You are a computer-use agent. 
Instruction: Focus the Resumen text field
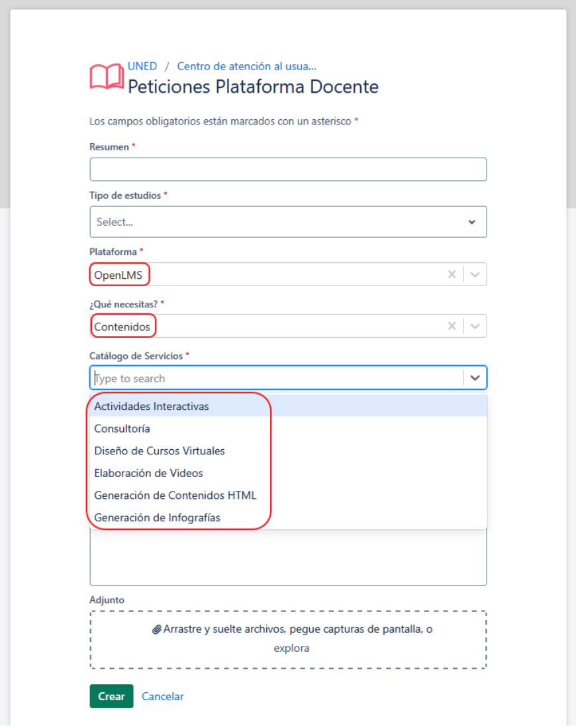pyautogui.click(x=288, y=170)
